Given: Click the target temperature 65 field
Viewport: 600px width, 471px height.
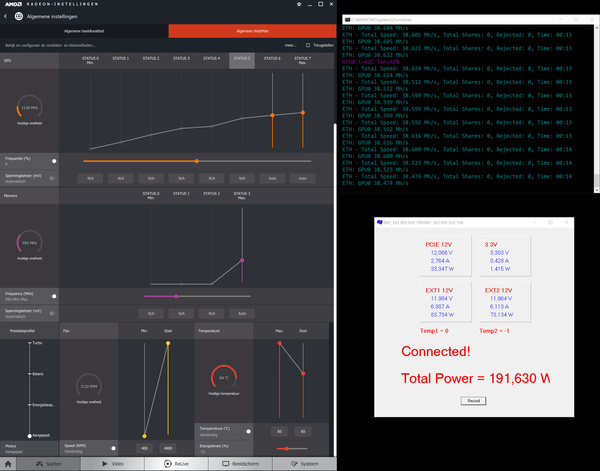Looking at the screenshot, I should [x=303, y=432].
